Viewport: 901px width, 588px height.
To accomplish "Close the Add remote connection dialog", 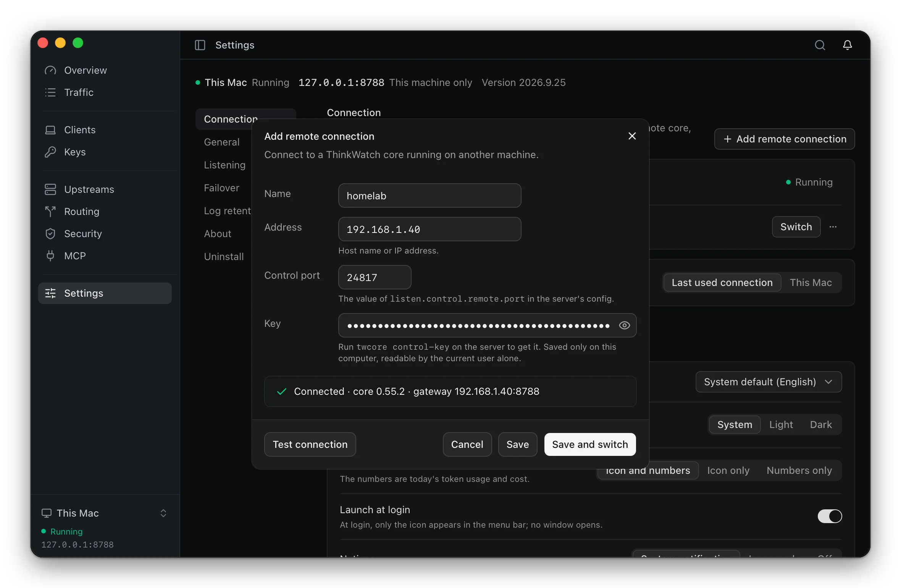I will point(632,136).
